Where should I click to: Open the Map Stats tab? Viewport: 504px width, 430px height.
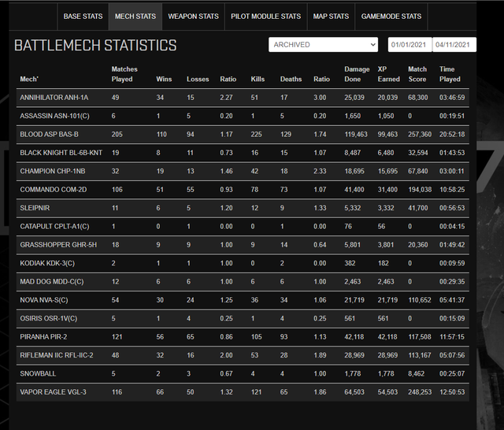[x=331, y=17]
